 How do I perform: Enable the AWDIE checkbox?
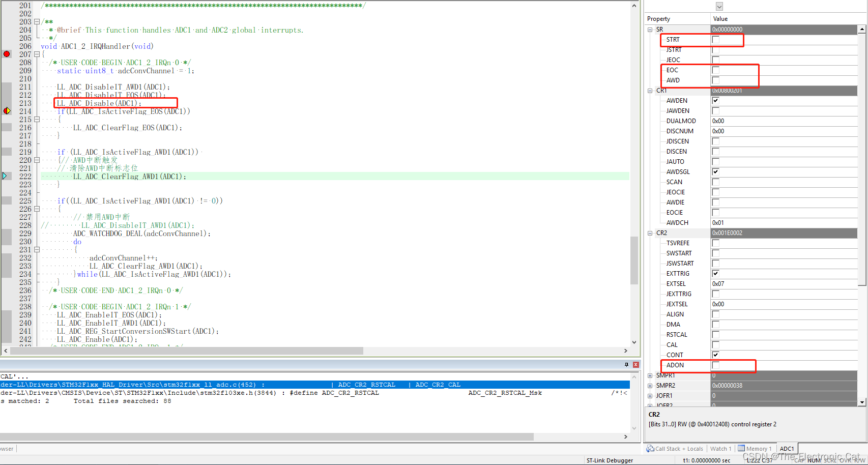715,202
